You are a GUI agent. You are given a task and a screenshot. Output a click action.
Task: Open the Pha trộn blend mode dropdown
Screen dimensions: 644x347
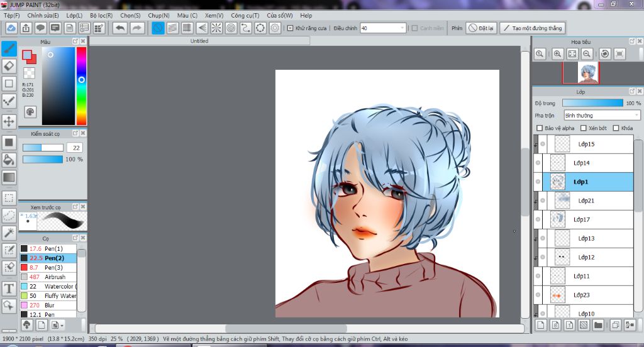pyautogui.click(x=602, y=116)
